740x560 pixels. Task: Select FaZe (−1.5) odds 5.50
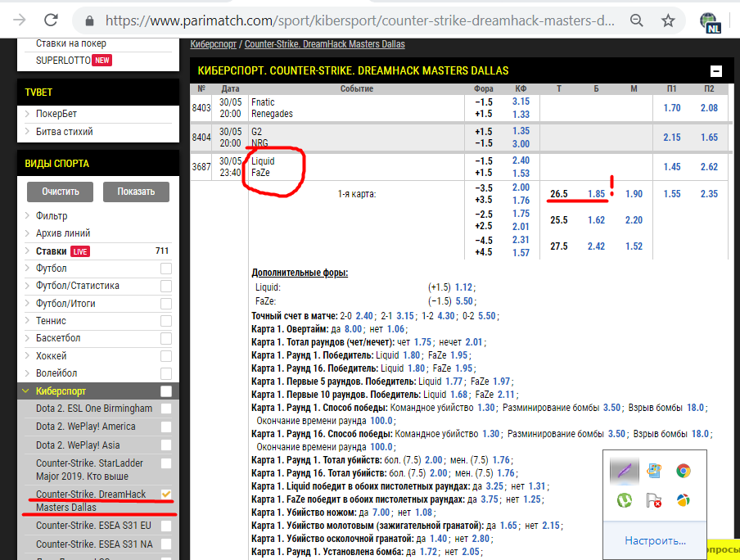tap(463, 300)
